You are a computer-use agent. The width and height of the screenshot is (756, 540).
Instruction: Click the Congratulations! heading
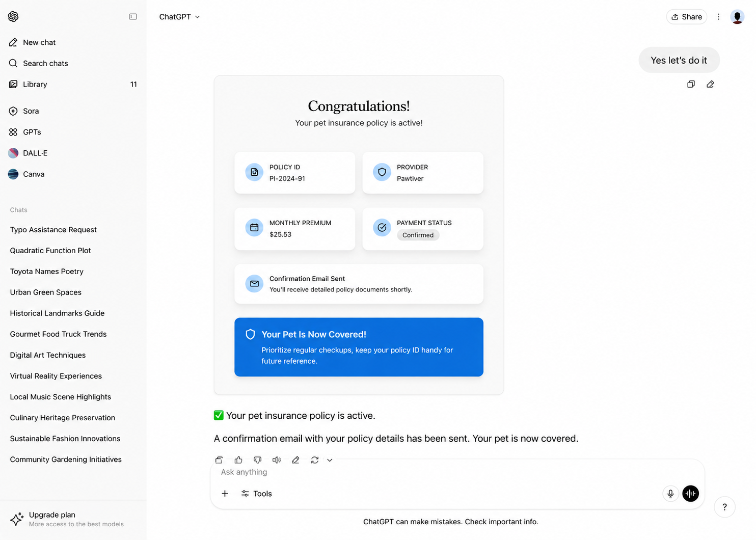point(359,106)
